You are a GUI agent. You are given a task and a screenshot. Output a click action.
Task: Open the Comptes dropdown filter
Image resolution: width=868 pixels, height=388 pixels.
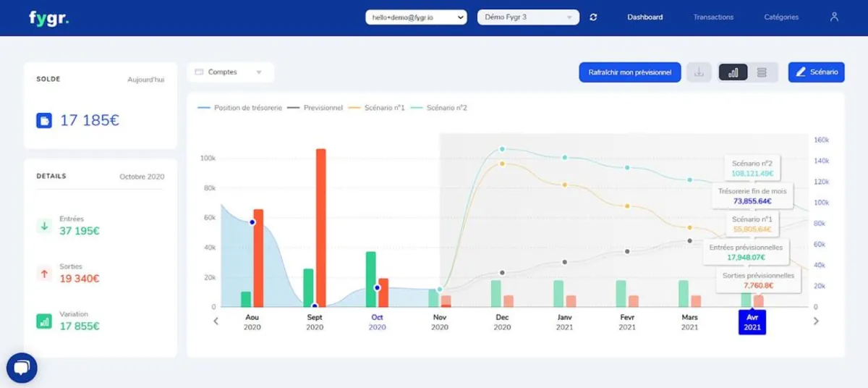pyautogui.click(x=230, y=72)
